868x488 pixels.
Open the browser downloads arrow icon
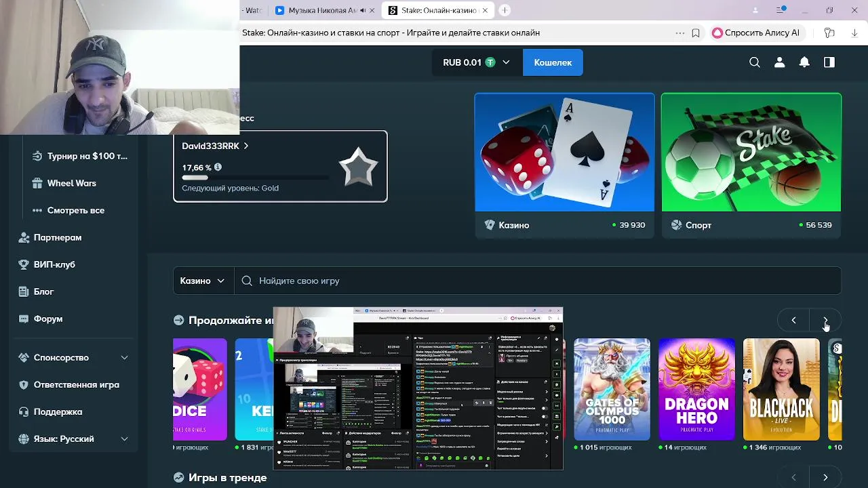coord(854,33)
